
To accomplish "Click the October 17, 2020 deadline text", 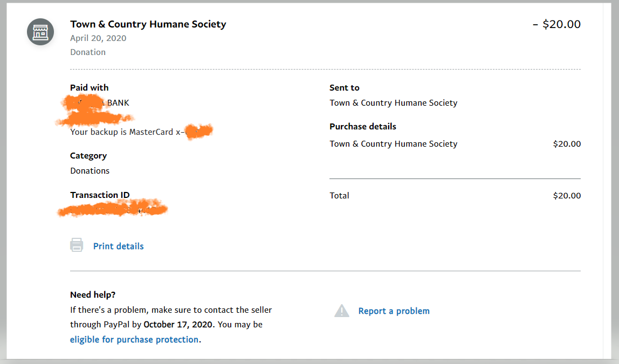I will pos(179,325).
